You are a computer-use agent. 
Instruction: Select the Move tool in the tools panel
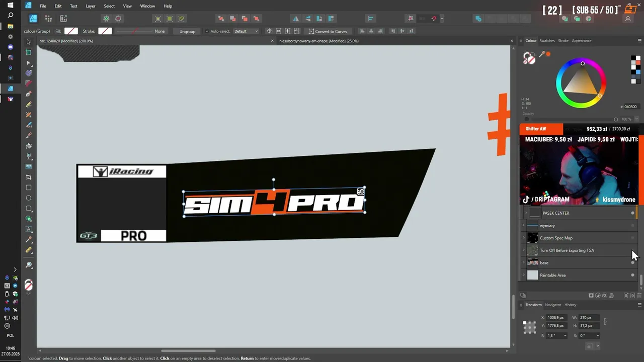pos(29,42)
